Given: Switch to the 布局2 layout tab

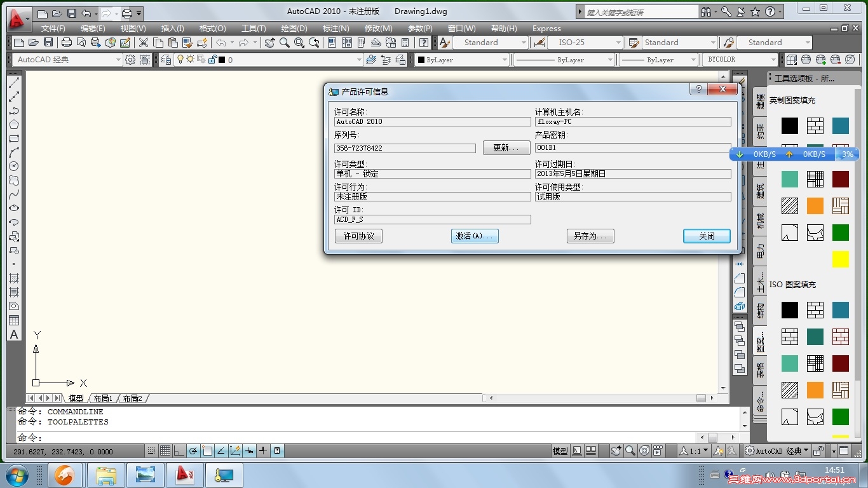Looking at the screenshot, I should [132, 398].
